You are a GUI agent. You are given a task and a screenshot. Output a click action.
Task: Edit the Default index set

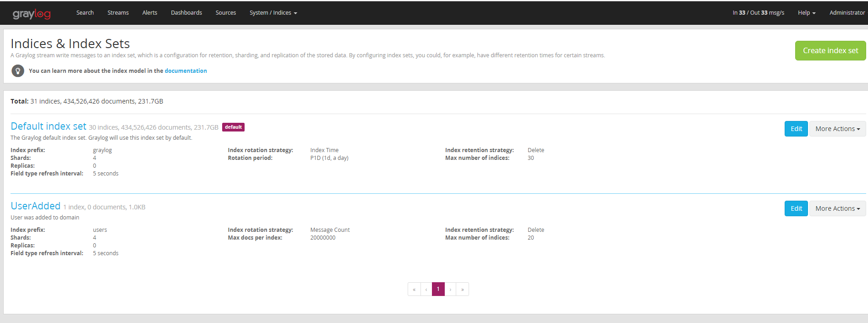tap(796, 129)
